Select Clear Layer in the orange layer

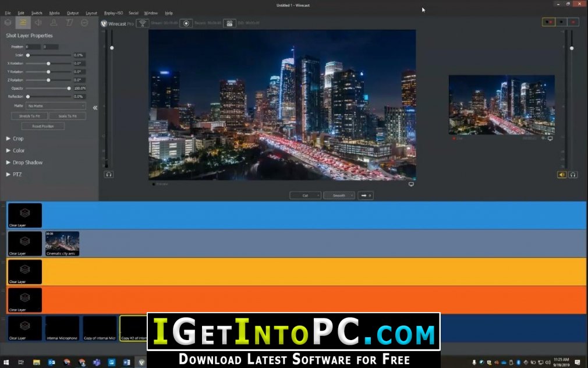tap(25, 300)
